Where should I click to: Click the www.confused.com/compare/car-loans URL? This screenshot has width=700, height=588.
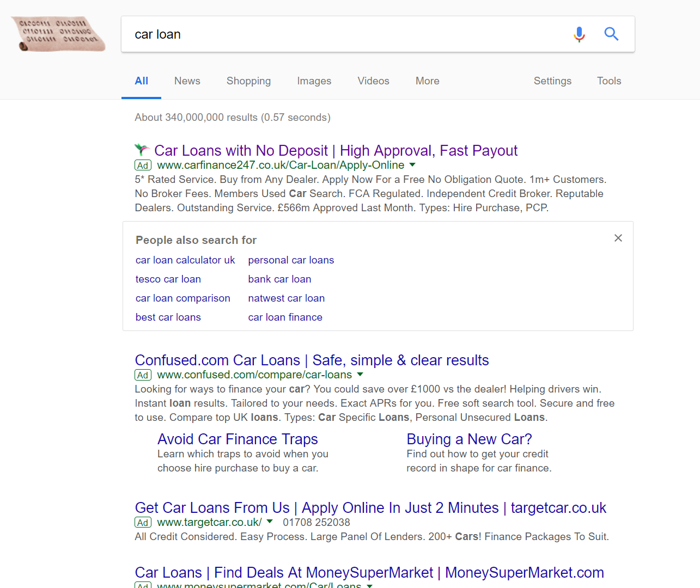tap(254, 375)
